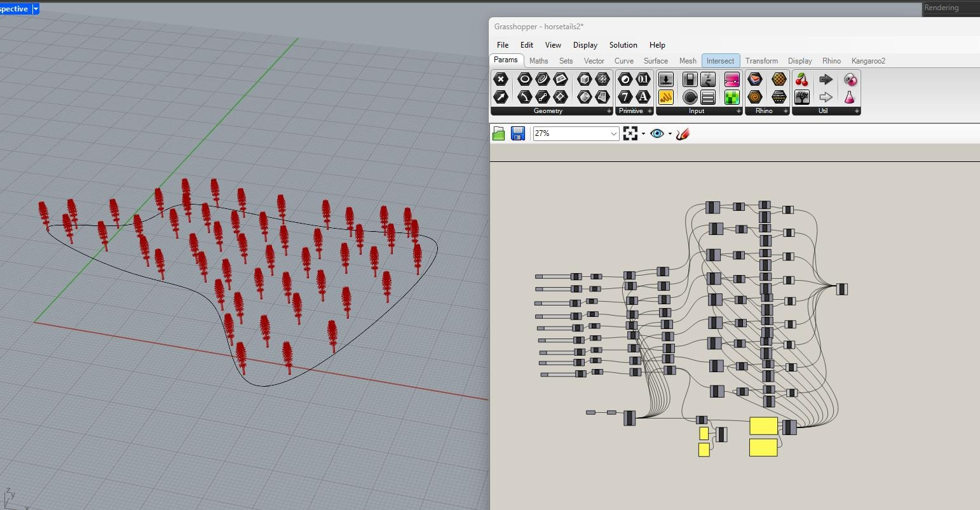Toggle preview with the eye icon
The width and height of the screenshot is (980, 510).
657,133
